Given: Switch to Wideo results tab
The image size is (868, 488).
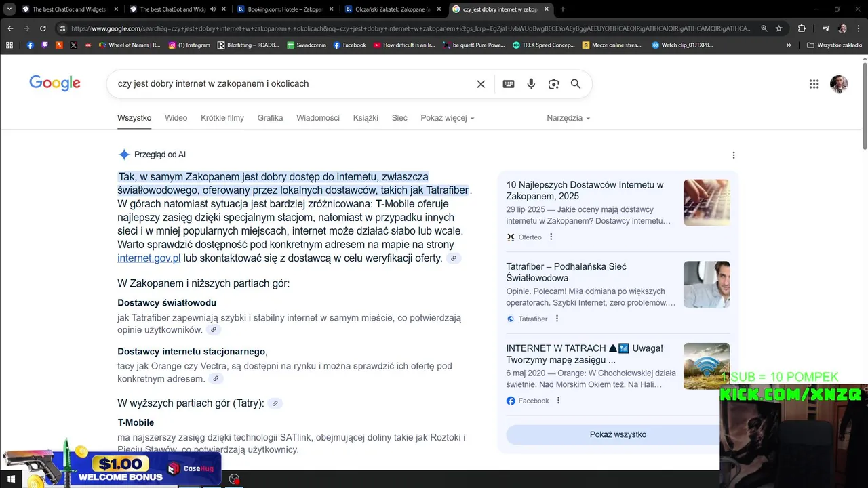Looking at the screenshot, I should click(176, 118).
